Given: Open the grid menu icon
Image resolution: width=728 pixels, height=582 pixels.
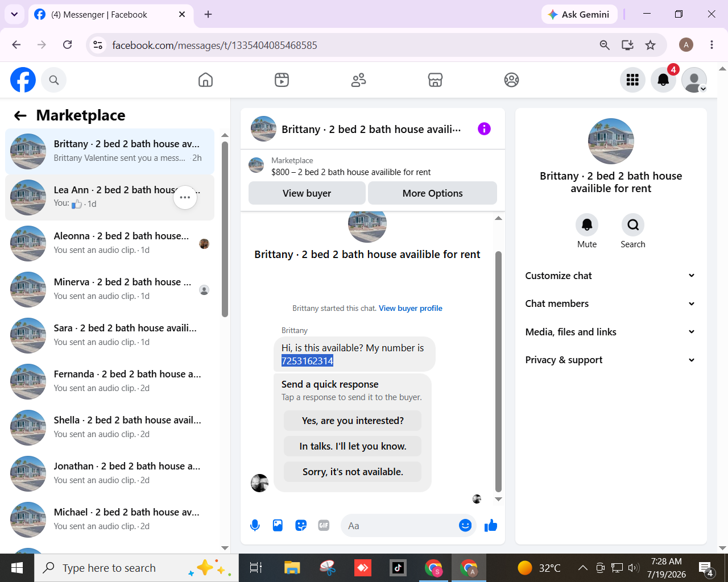Looking at the screenshot, I should click(632, 80).
